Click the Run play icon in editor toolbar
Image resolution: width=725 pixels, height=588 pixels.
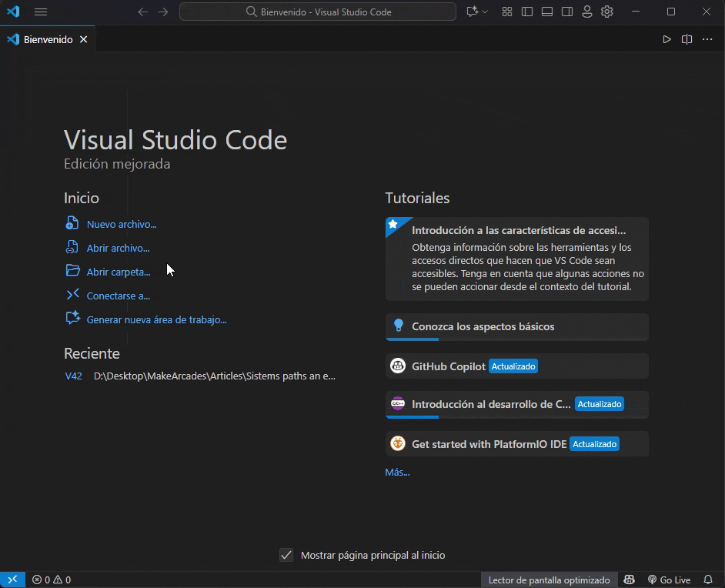(667, 39)
